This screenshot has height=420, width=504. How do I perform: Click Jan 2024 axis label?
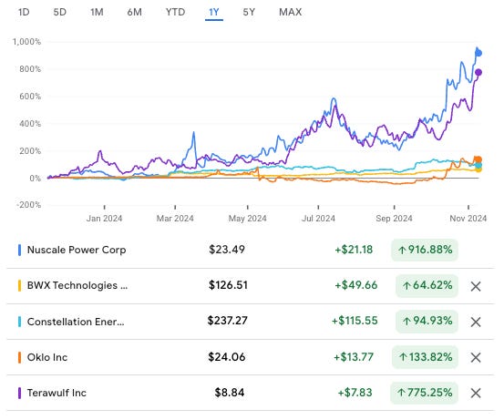click(x=104, y=219)
